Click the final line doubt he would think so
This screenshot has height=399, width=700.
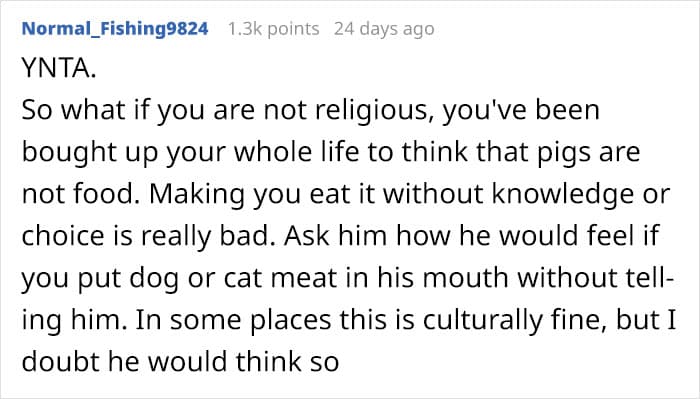point(180,362)
